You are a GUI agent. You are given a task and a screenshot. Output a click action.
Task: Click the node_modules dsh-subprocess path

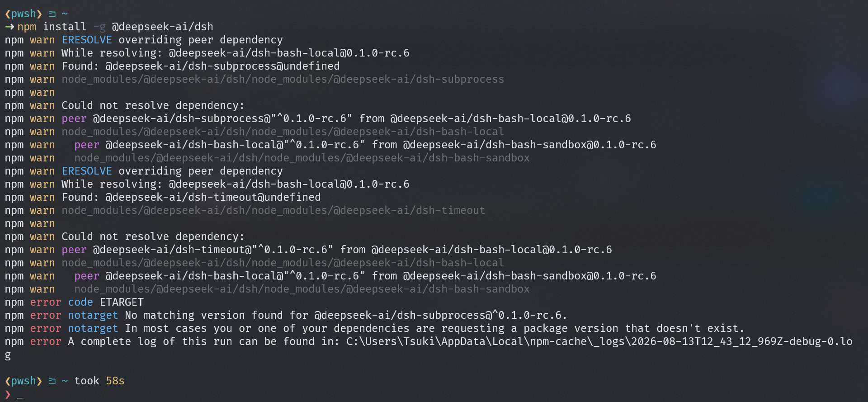pyautogui.click(x=283, y=80)
